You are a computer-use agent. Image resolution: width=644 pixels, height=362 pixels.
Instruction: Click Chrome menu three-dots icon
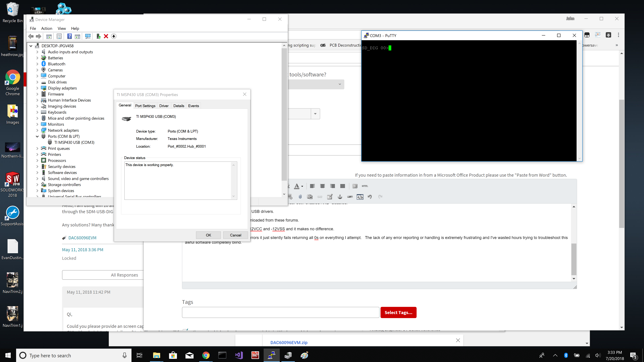pyautogui.click(x=619, y=35)
